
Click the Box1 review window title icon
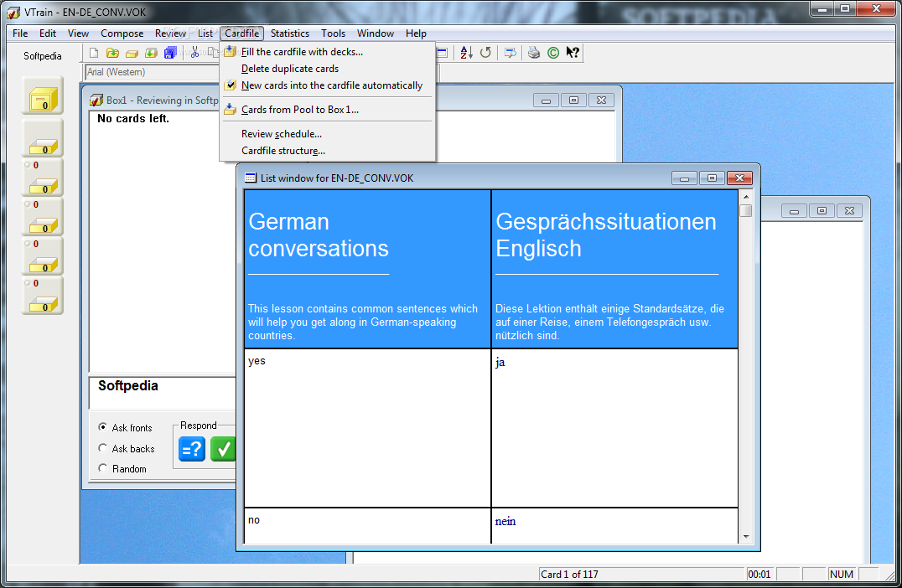coord(96,100)
